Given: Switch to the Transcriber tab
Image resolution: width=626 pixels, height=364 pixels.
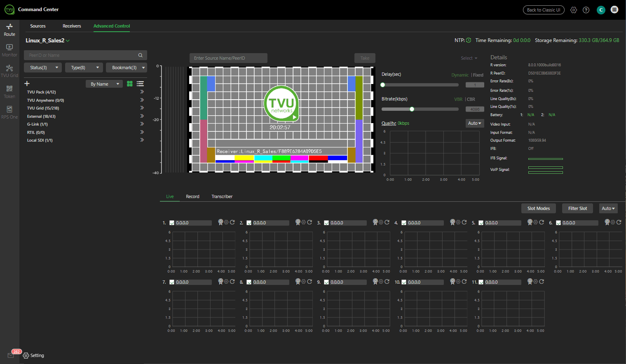Looking at the screenshot, I should point(222,196).
